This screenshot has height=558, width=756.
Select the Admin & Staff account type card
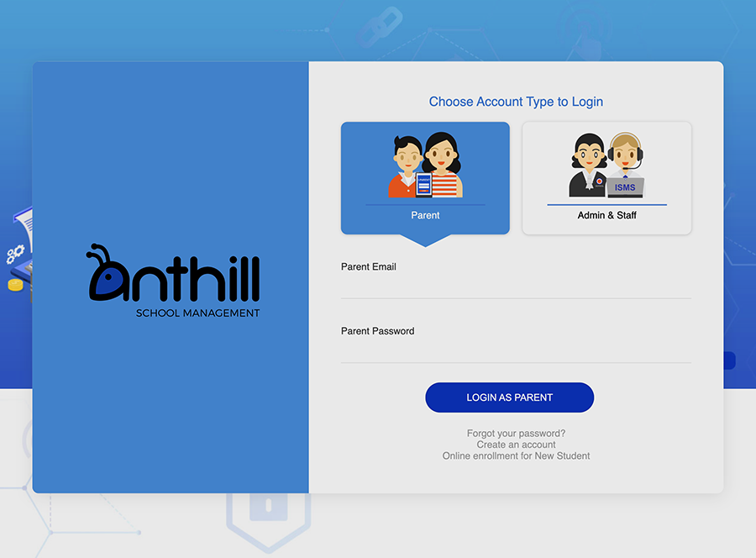click(607, 178)
